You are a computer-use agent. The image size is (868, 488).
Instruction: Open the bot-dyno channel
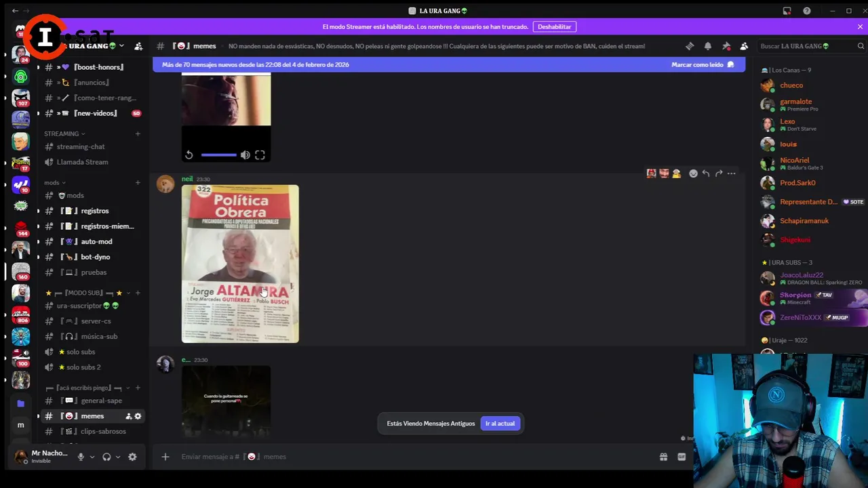(92, 257)
